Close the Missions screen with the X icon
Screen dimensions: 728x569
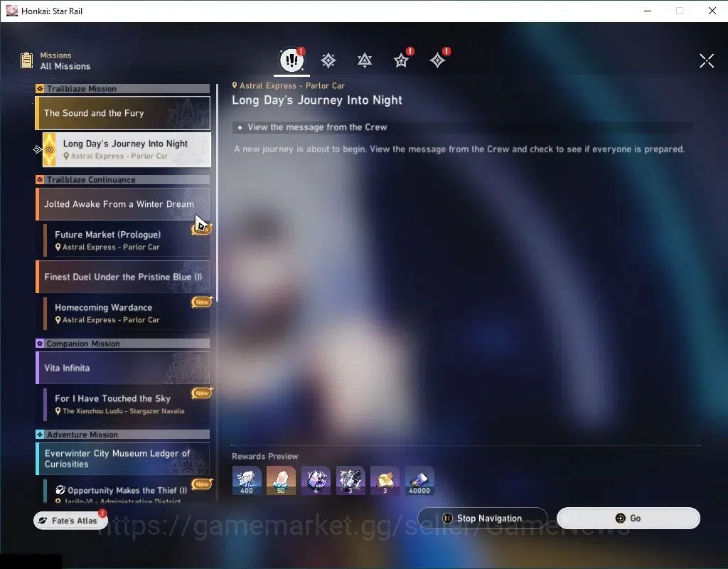point(707,60)
